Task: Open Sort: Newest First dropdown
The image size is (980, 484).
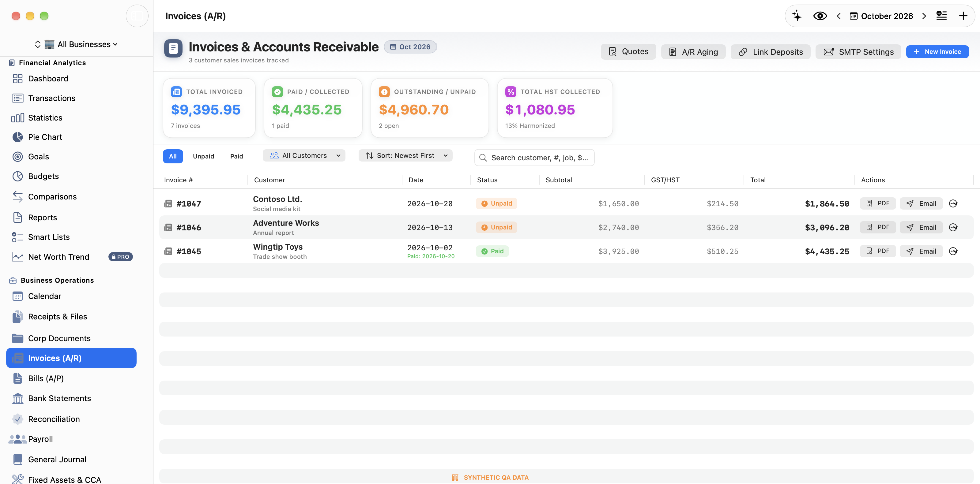Action: coord(405,155)
